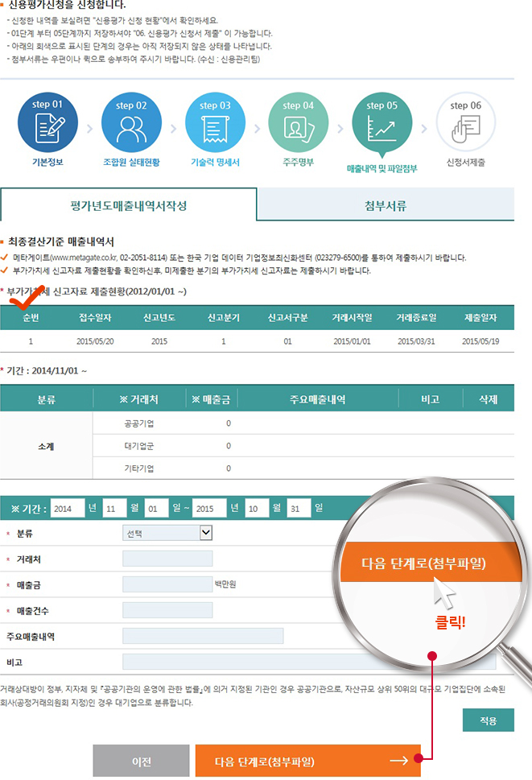Click the 주요매출내역 column header
The width and height of the screenshot is (532, 780).
[x=318, y=399]
